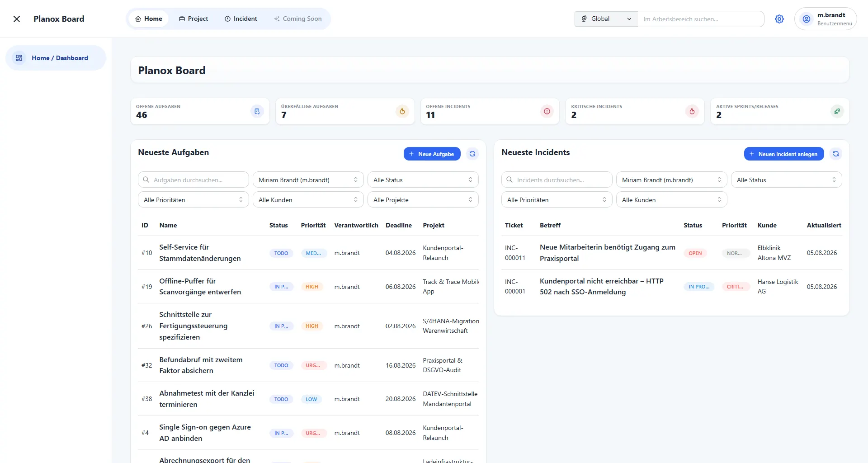Click the Priorität header in tasks table
This screenshot has width=868, height=463.
click(313, 225)
